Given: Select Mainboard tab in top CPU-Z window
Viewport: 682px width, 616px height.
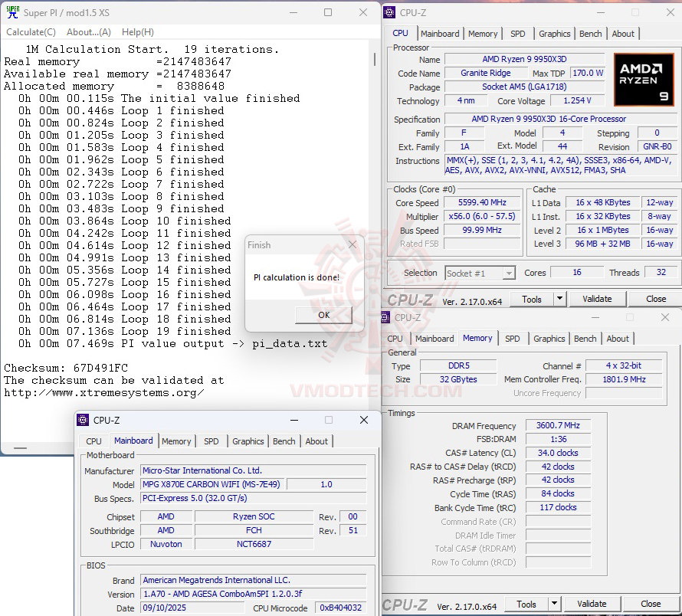Looking at the screenshot, I should (x=440, y=34).
